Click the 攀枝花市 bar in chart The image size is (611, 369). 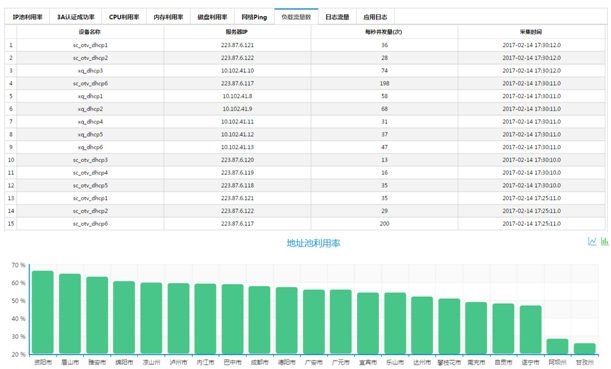pos(449,326)
